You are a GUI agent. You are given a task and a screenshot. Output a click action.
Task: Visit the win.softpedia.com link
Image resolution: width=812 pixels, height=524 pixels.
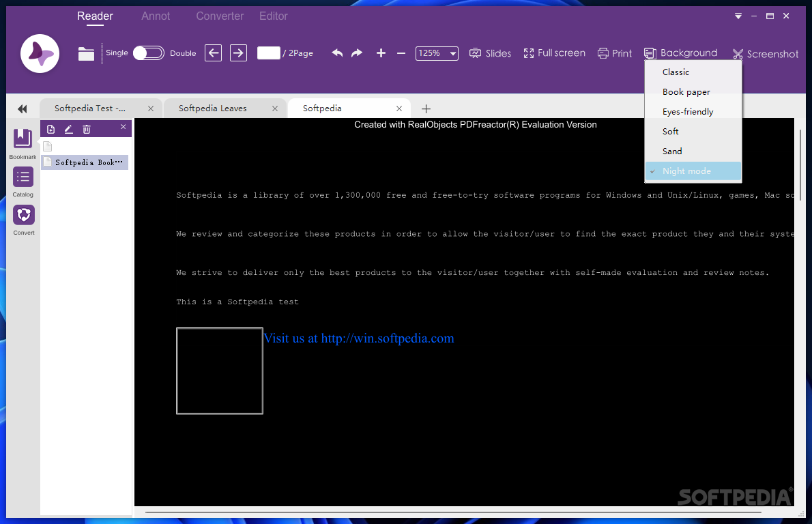pyautogui.click(x=359, y=338)
